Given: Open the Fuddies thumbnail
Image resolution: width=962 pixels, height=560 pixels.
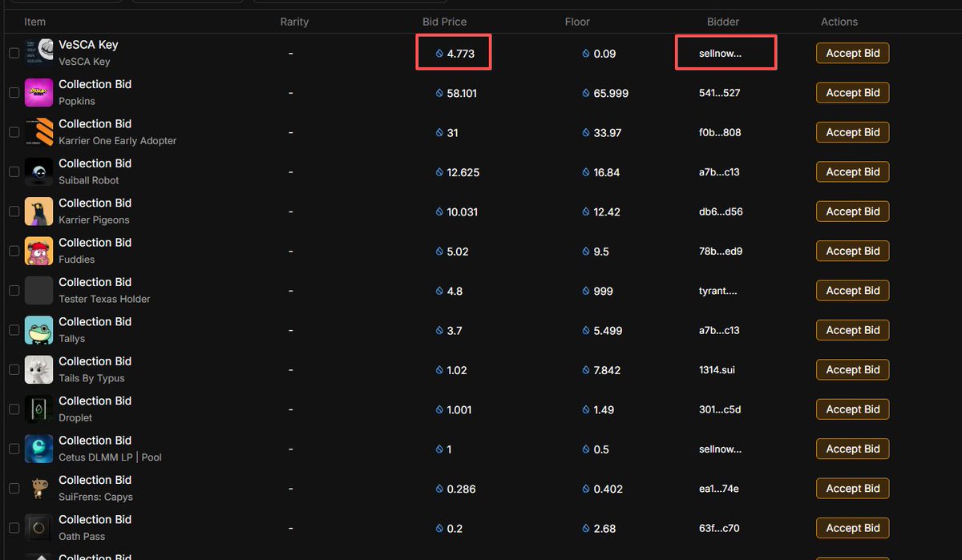Looking at the screenshot, I should tap(39, 251).
